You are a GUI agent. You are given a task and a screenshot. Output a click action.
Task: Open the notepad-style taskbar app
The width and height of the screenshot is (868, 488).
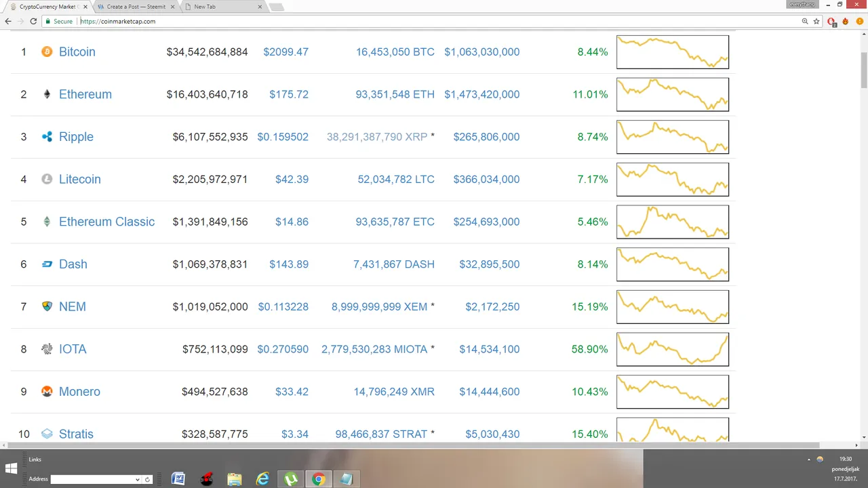coord(347,479)
